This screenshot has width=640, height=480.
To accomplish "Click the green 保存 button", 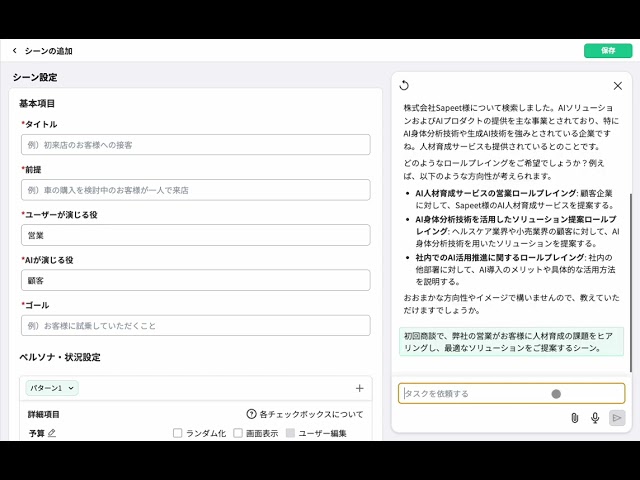I will (x=608, y=51).
